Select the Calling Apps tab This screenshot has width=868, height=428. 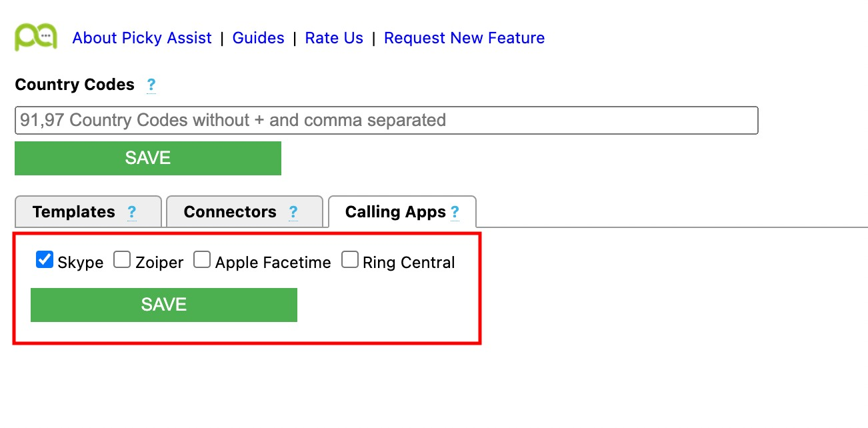(402, 212)
